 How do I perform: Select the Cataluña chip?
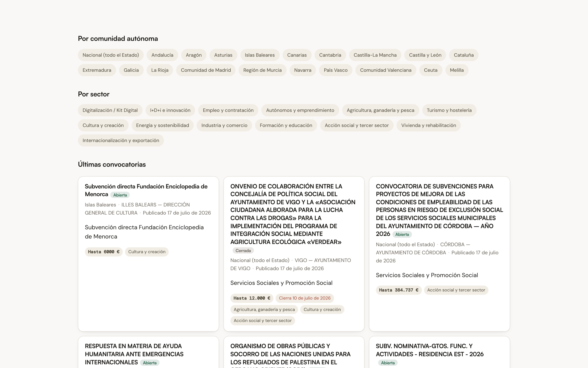(464, 55)
